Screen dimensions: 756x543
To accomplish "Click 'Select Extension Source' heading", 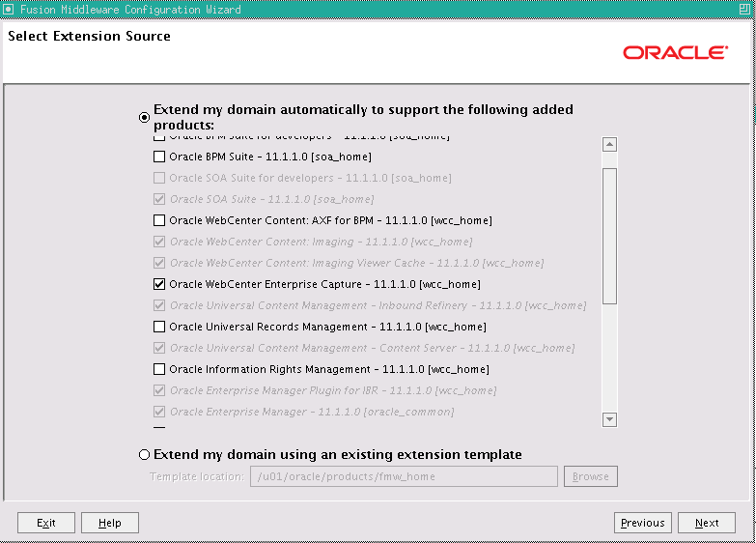I will click(x=89, y=36).
